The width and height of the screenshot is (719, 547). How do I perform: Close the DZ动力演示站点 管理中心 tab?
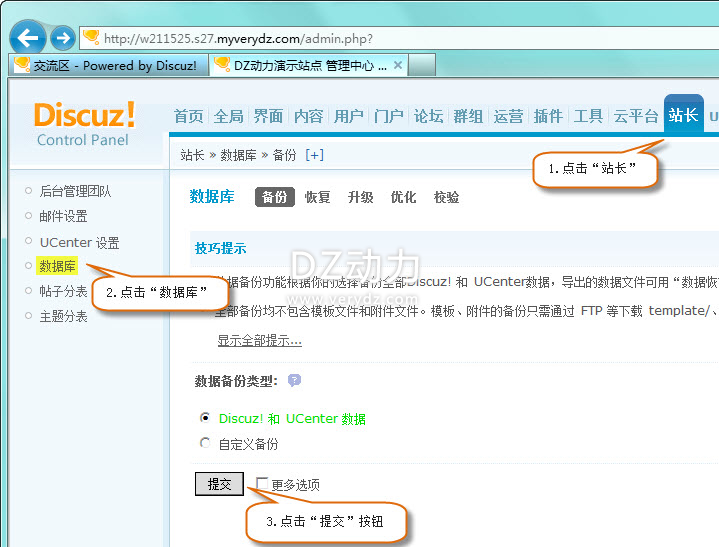(398, 65)
